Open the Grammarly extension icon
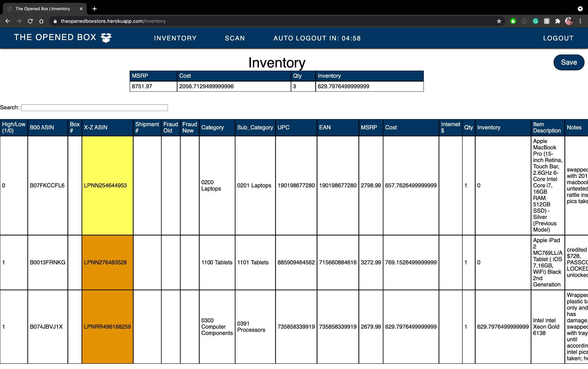The width and height of the screenshot is (588, 369). pyautogui.click(x=536, y=21)
